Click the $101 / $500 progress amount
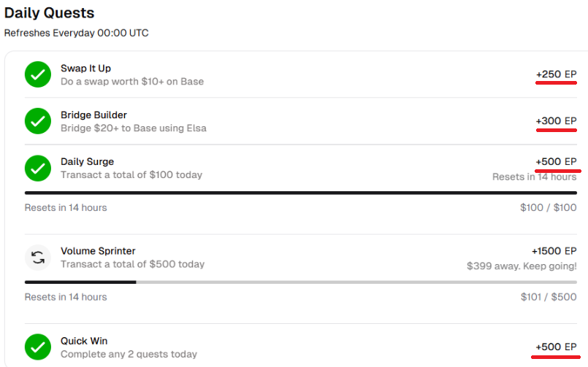588x367 pixels. [x=549, y=297]
